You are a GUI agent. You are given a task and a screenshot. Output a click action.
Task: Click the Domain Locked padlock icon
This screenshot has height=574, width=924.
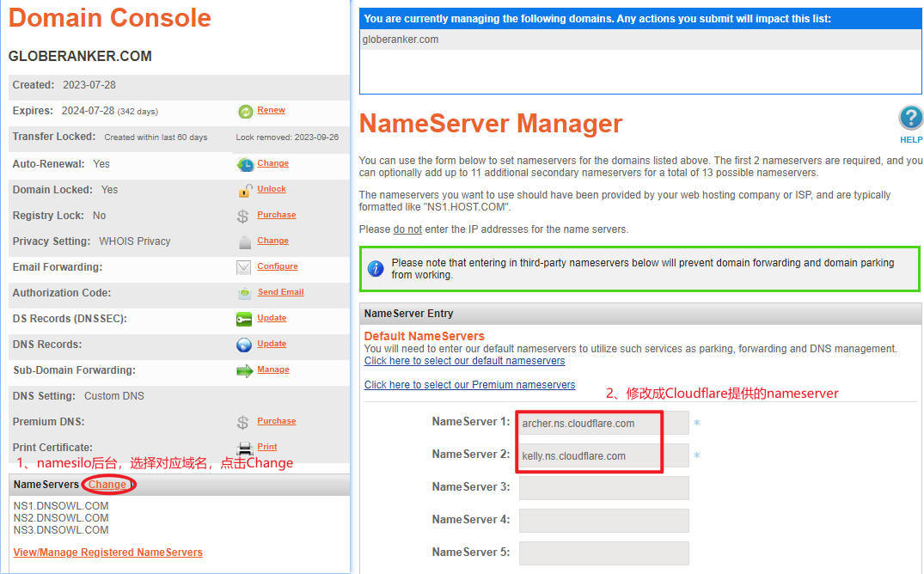coord(245,190)
